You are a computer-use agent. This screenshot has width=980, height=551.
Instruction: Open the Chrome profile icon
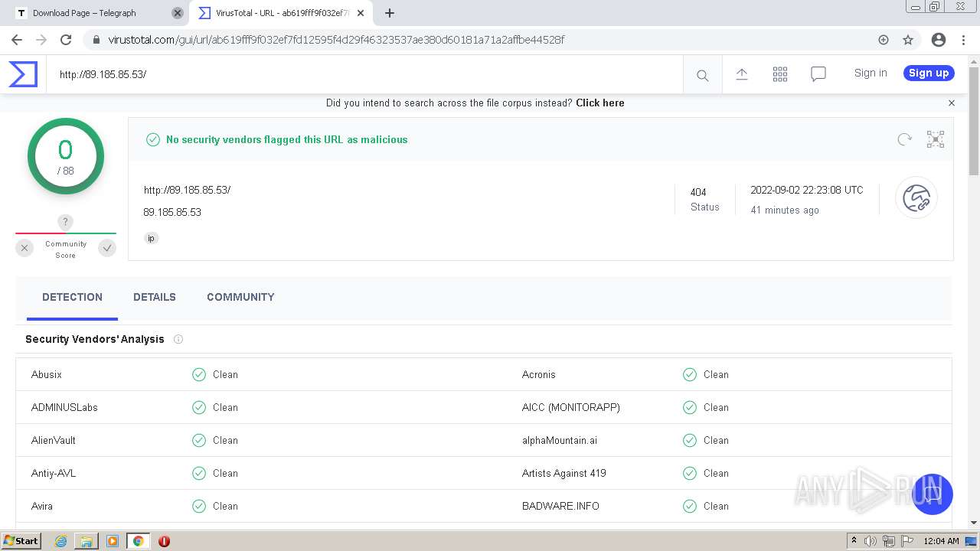pyautogui.click(x=939, y=40)
